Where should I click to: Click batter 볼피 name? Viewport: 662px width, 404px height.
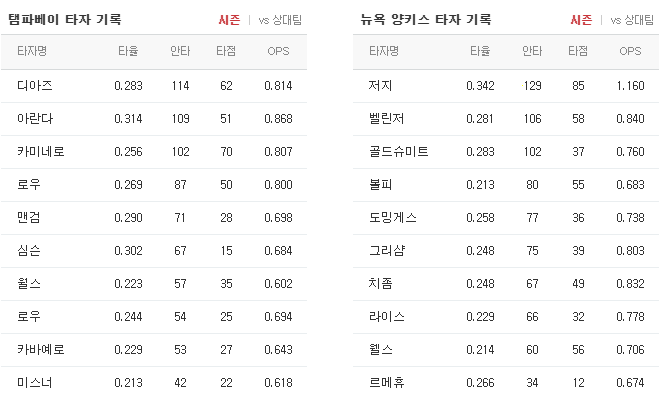(380, 184)
